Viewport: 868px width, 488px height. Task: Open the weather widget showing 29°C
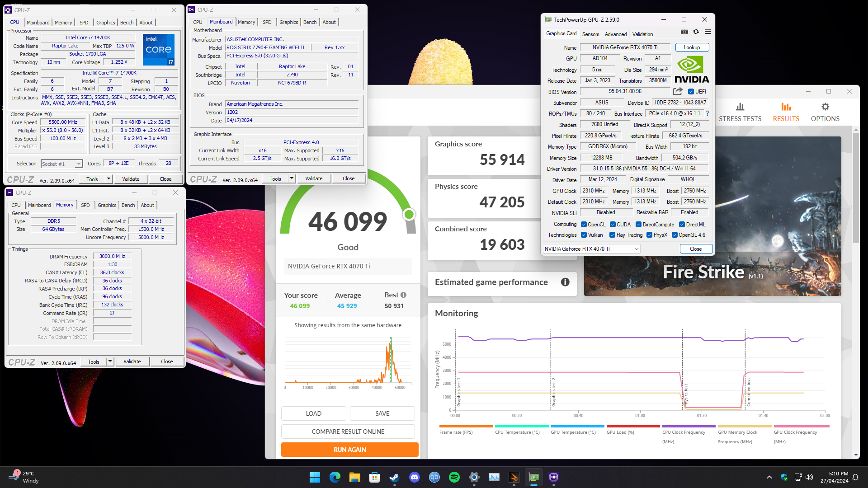[x=24, y=477]
